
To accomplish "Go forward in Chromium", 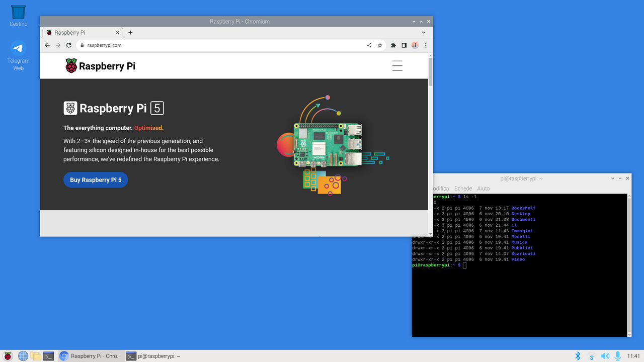I will point(58,45).
